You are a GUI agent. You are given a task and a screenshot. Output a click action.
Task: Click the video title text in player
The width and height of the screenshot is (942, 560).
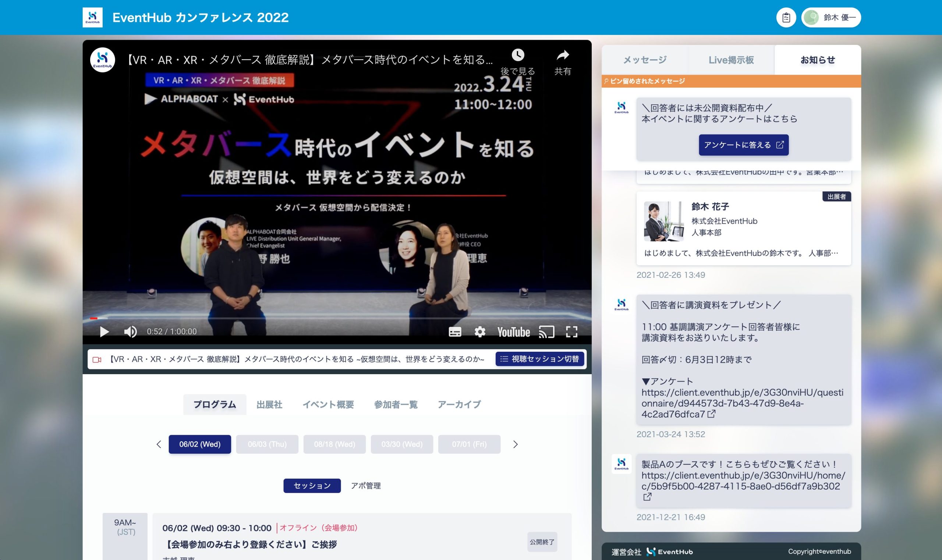click(308, 60)
